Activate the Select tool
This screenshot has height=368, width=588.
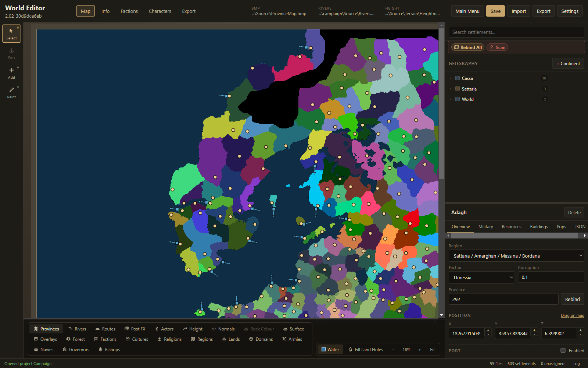coord(11,33)
